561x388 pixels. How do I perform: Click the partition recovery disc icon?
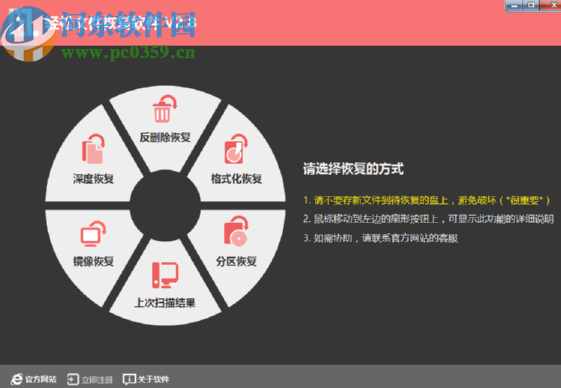236,231
